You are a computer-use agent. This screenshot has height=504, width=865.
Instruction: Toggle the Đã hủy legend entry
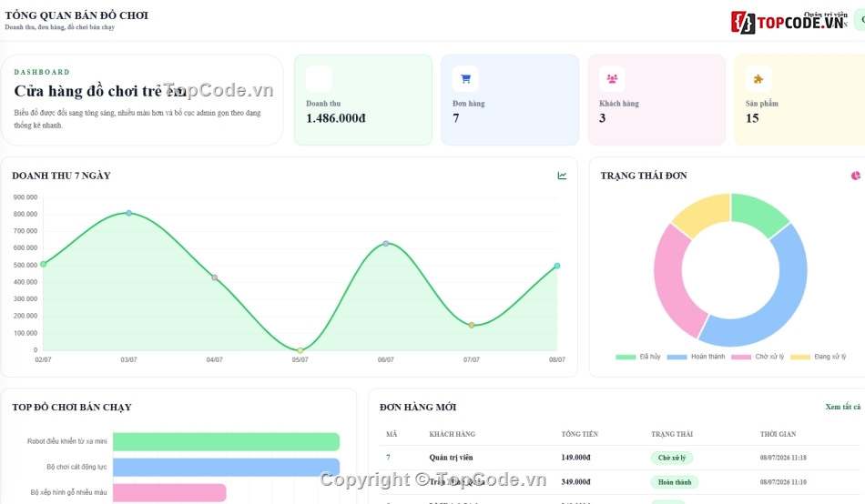point(638,357)
